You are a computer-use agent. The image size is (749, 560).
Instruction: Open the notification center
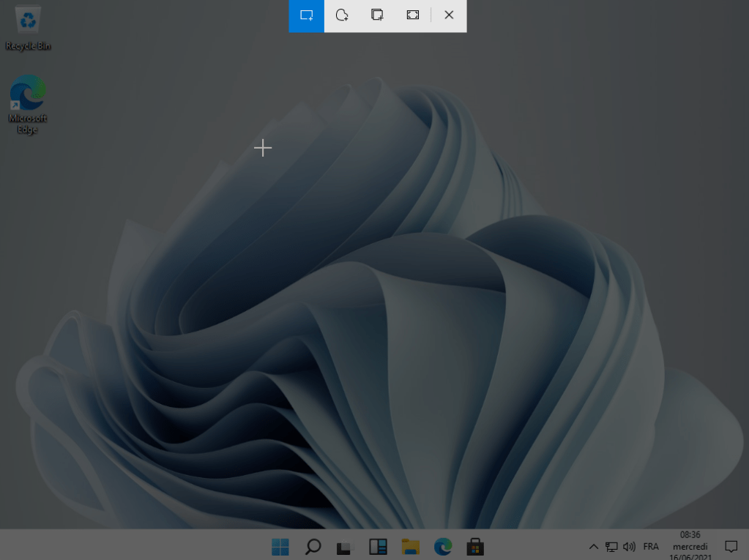click(730, 546)
